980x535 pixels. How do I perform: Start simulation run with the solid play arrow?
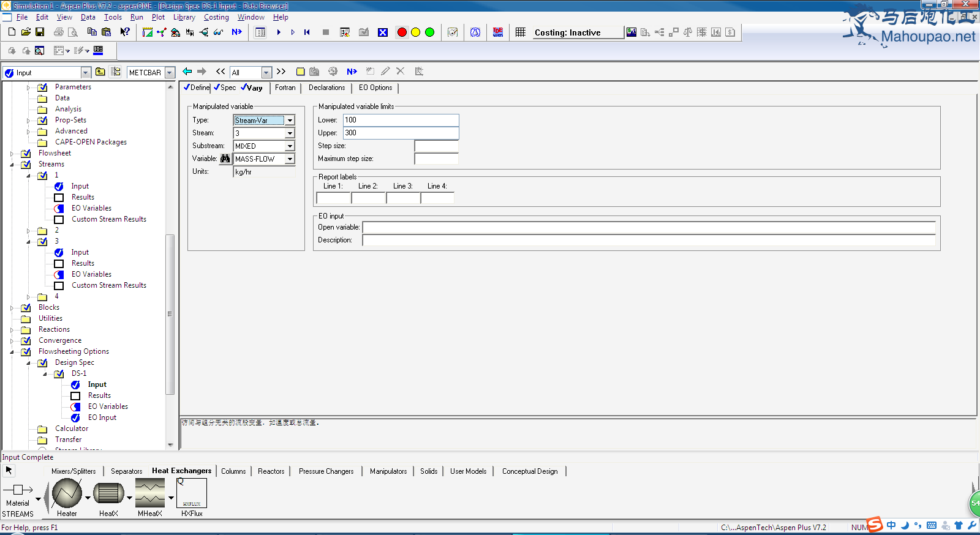click(279, 32)
